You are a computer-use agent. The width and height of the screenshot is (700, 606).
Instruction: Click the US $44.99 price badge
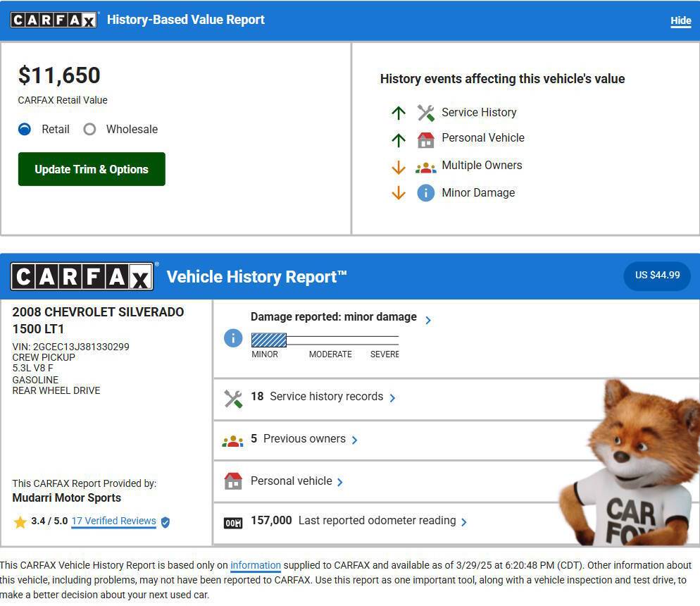(x=657, y=276)
